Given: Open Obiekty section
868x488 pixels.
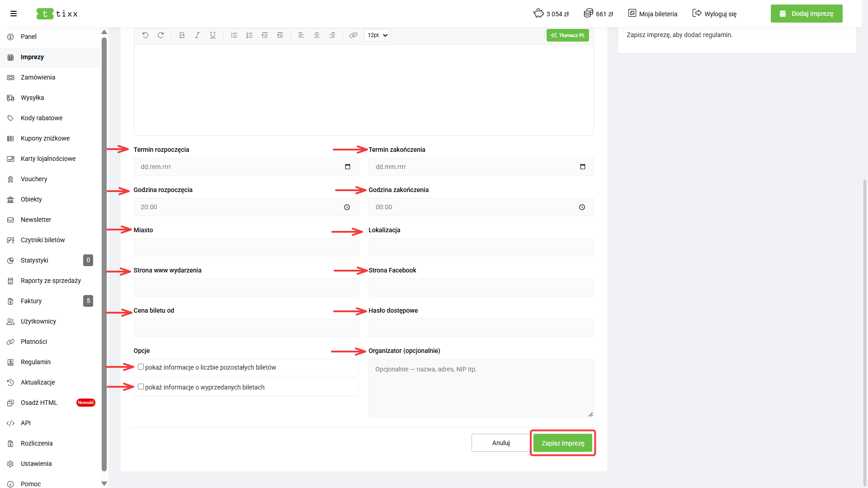Looking at the screenshot, I should (50, 199).
